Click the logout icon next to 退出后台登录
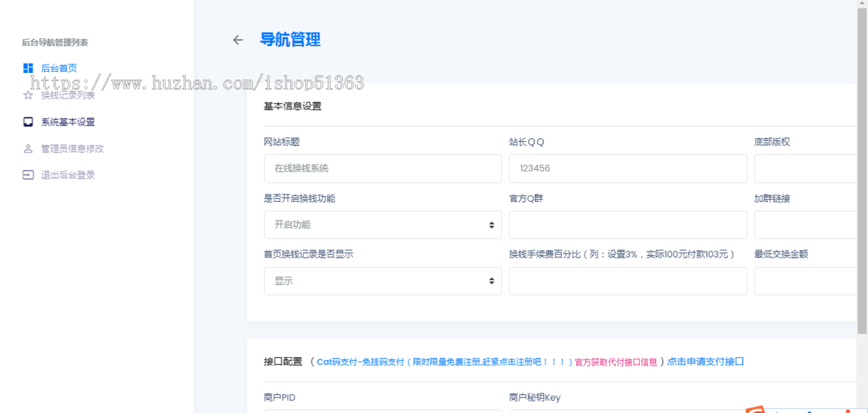868x413 pixels. tap(28, 174)
